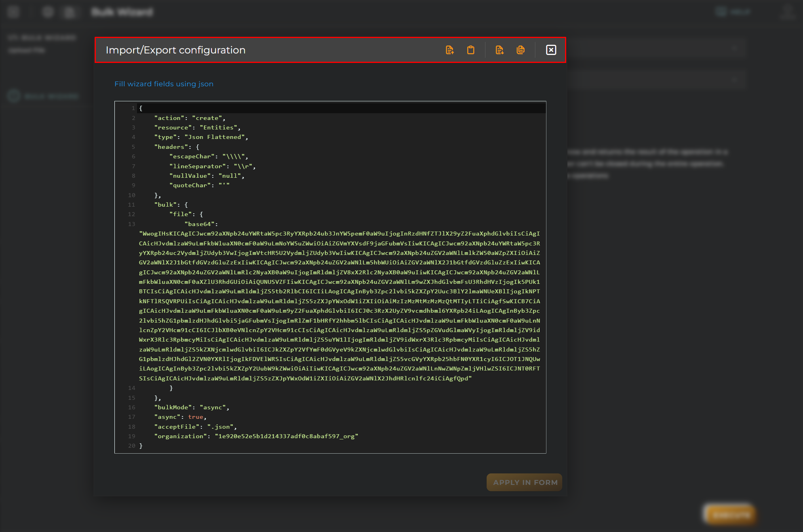The height and width of the screenshot is (532, 803).
Task: Click the "bulk": { line
Action: coord(171,205)
